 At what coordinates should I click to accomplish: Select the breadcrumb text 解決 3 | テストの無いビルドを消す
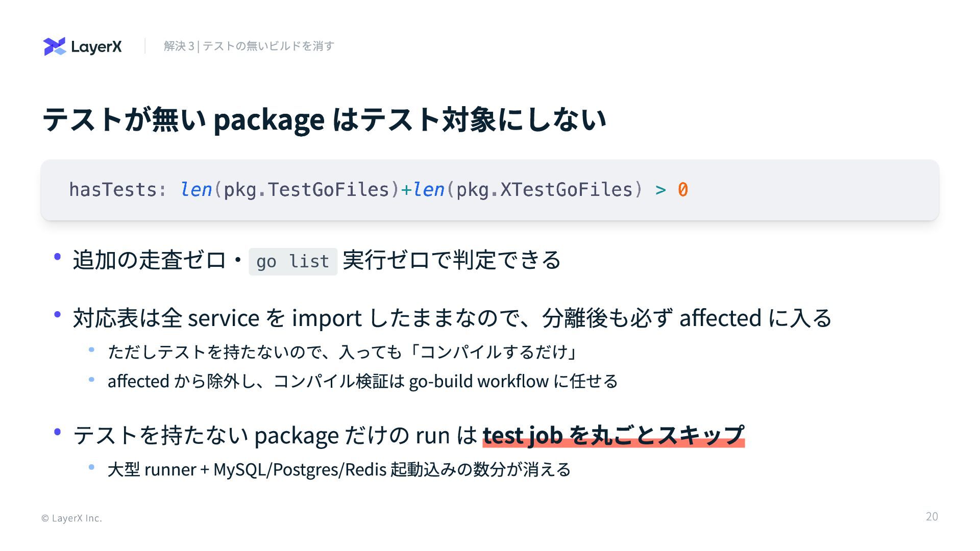249,46
